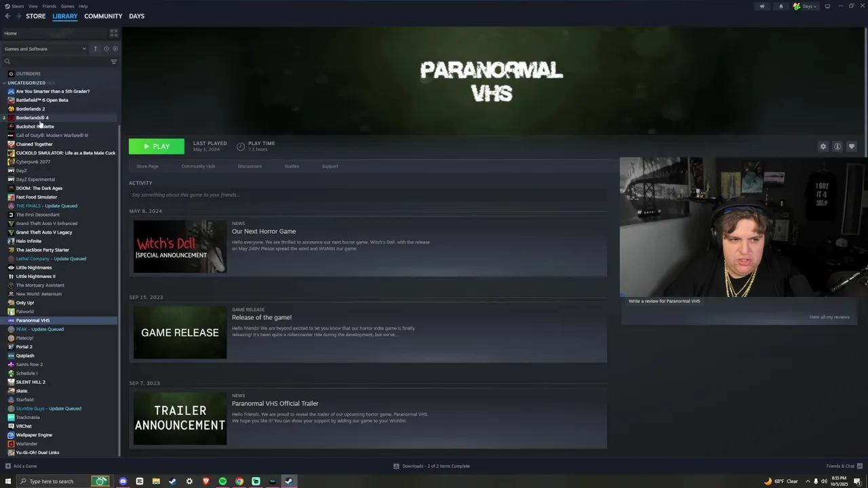
Task: Click 'Write a review for Paranormal VHS'
Action: click(664, 301)
